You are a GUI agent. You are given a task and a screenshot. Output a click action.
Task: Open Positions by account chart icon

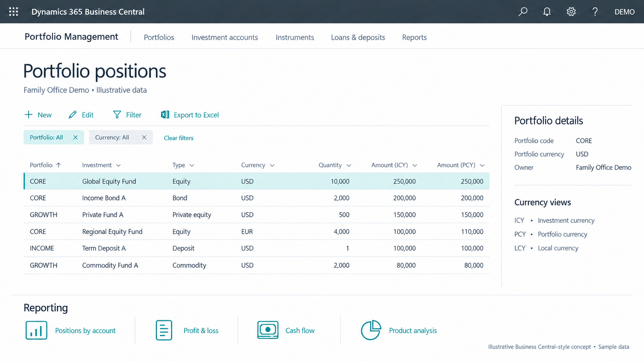(36, 330)
